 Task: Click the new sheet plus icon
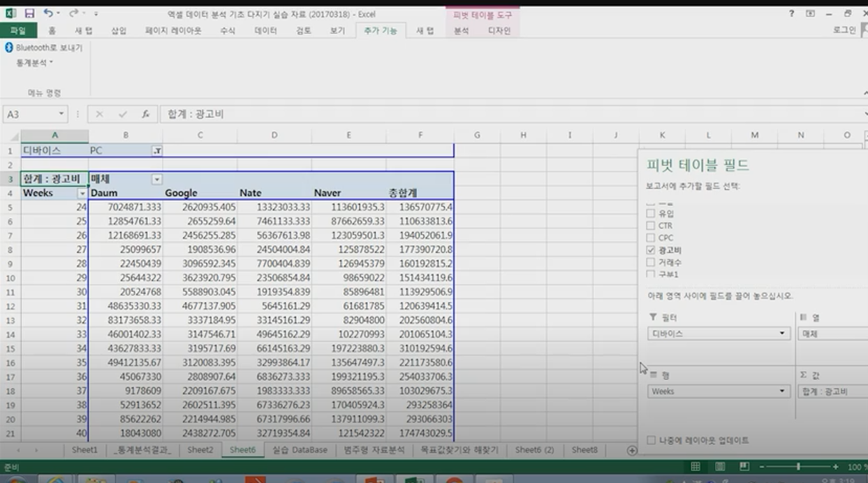[x=631, y=451]
